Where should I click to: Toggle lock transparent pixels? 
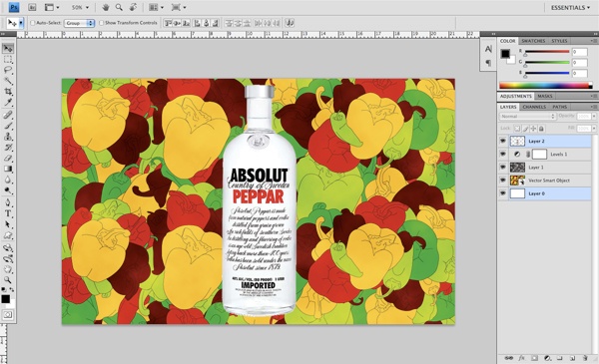517,129
